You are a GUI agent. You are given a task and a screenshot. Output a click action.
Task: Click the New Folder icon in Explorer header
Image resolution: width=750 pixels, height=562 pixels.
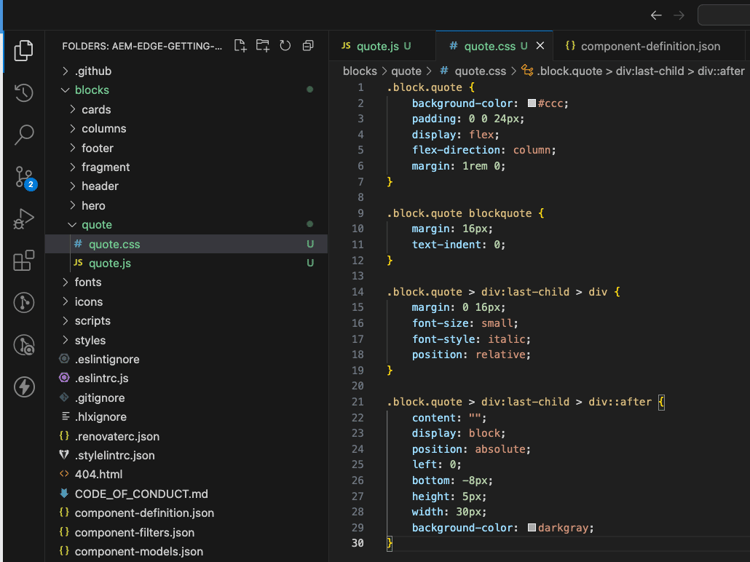click(x=263, y=46)
